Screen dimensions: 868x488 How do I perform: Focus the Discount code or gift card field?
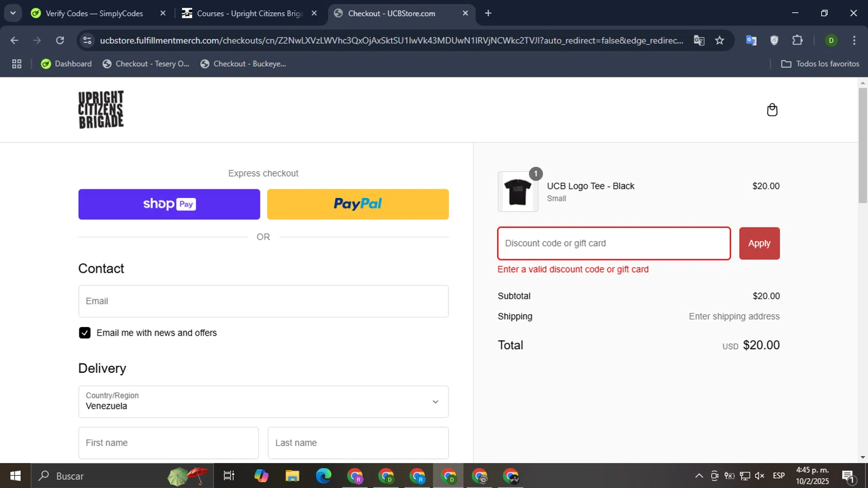[614, 244]
